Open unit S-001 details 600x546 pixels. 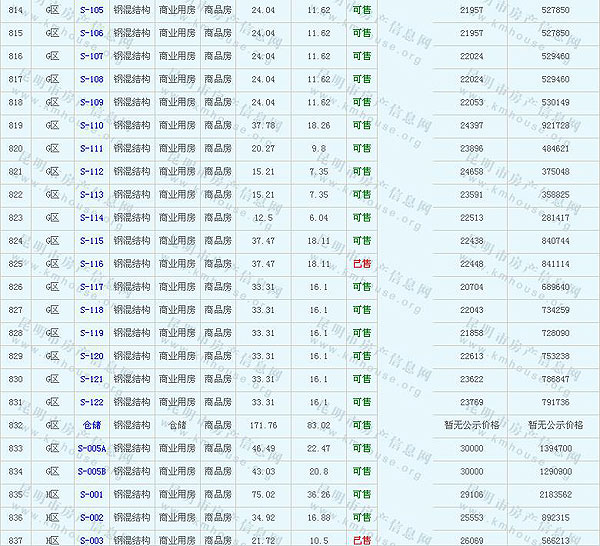tap(90, 494)
